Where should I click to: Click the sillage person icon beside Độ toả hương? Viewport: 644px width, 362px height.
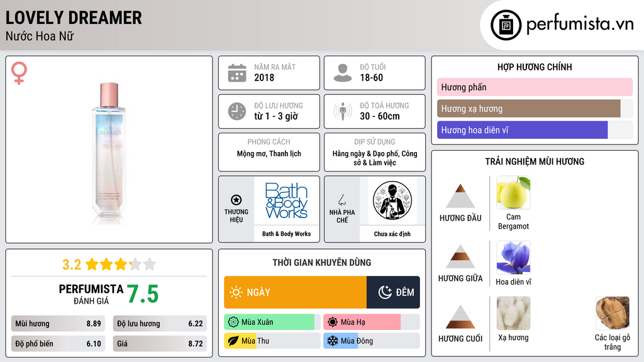tap(343, 111)
